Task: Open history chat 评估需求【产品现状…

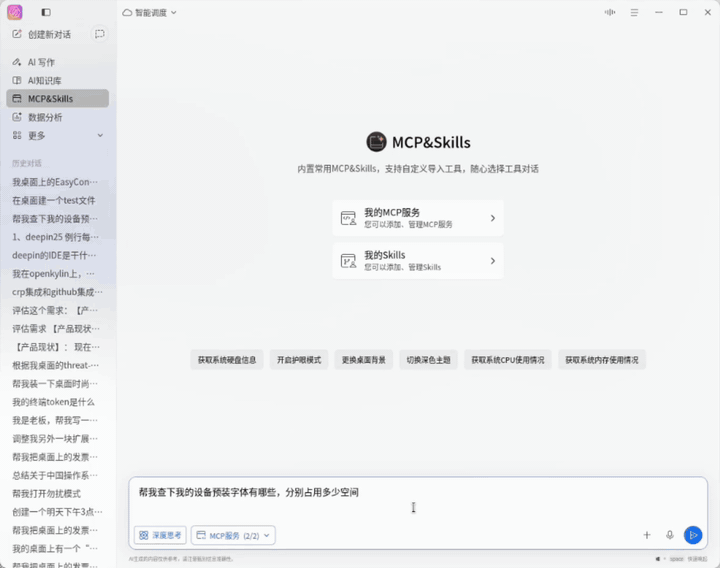Action: pos(57,329)
